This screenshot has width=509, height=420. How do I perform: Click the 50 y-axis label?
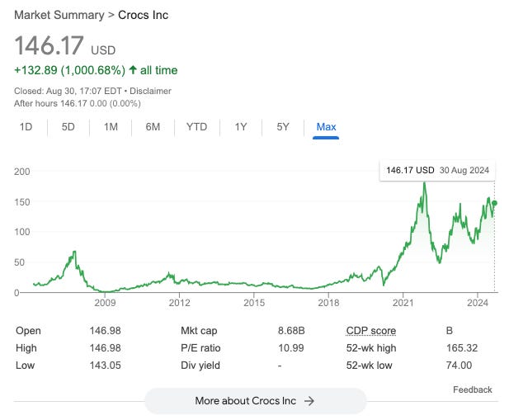tap(19, 262)
